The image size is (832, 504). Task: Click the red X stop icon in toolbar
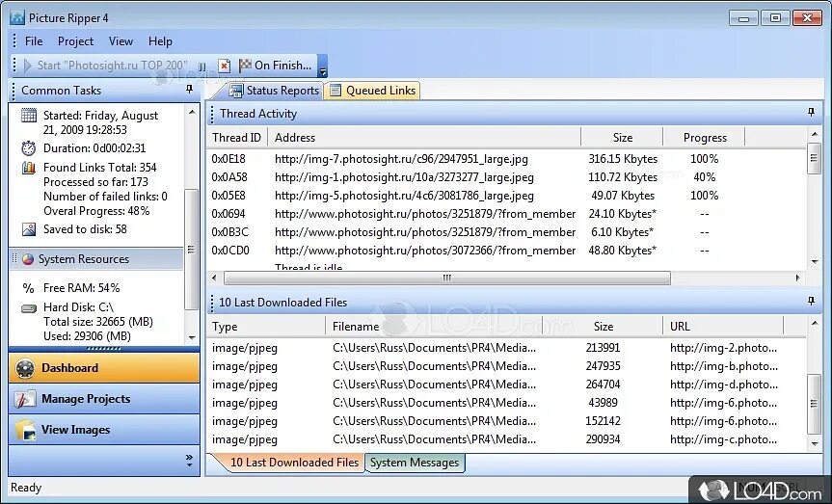(225, 66)
